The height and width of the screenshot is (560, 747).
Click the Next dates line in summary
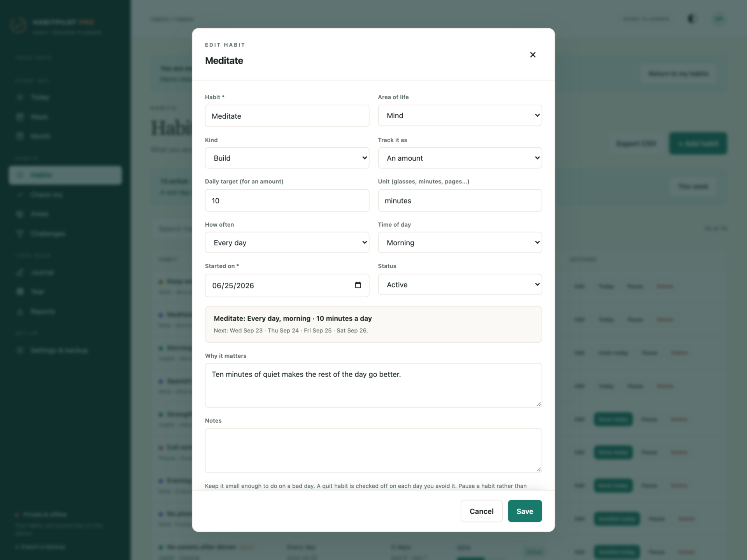[291, 331]
